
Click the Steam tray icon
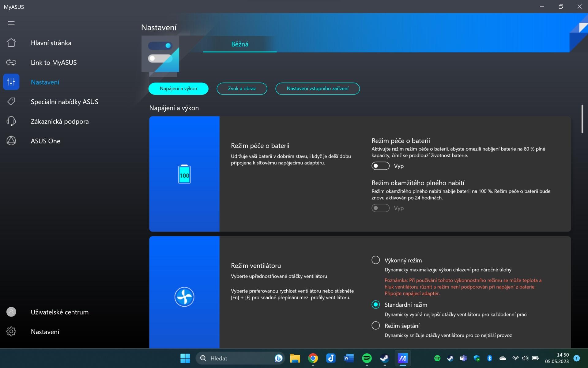pyautogui.click(x=450, y=358)
